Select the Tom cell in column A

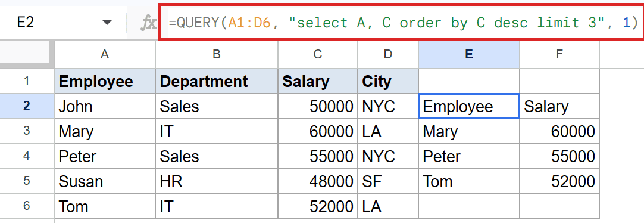[105, 206]
